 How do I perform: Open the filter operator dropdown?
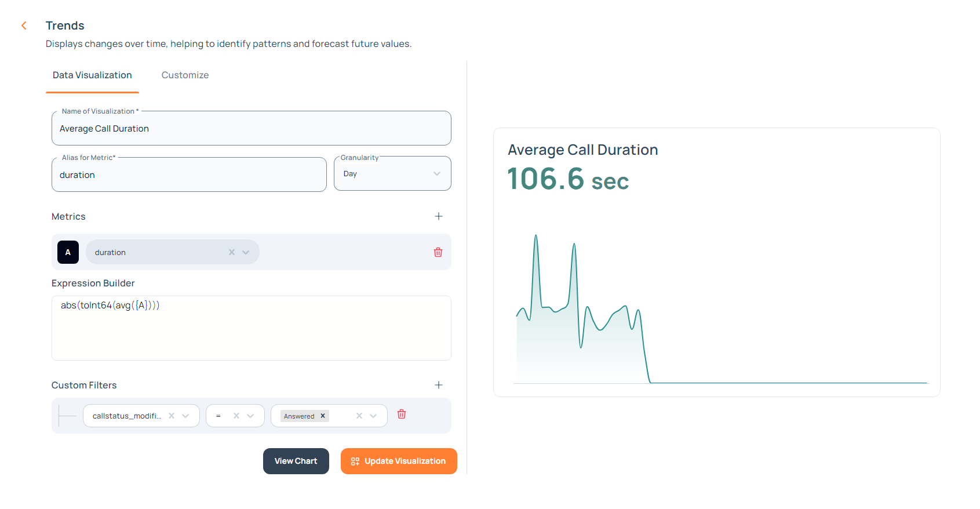(250, 416)
